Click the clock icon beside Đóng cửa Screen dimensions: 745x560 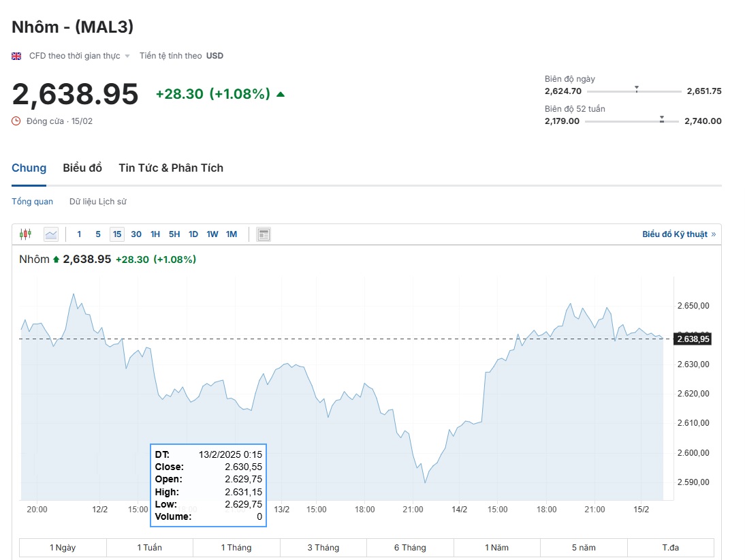point(16,121)
